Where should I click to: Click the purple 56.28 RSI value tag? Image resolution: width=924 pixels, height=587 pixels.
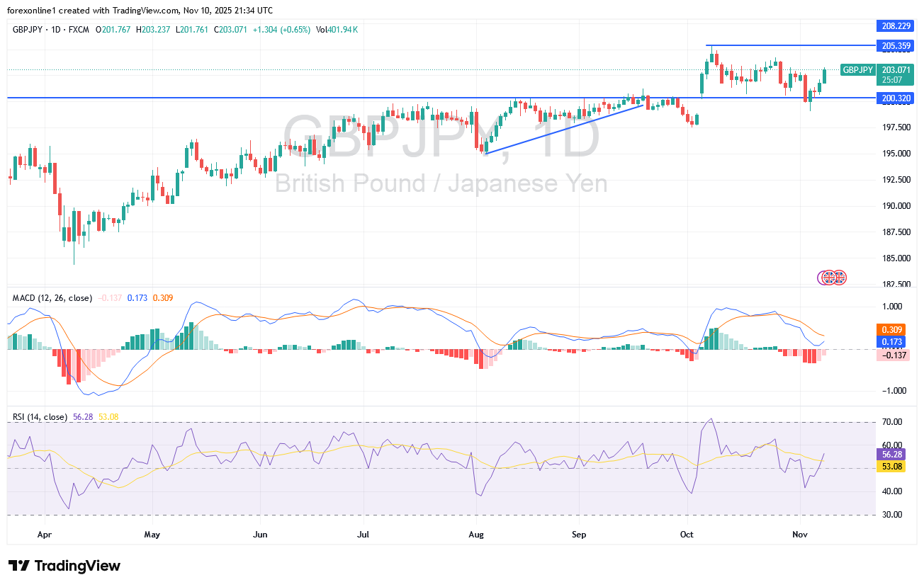(x=890, y=454)
